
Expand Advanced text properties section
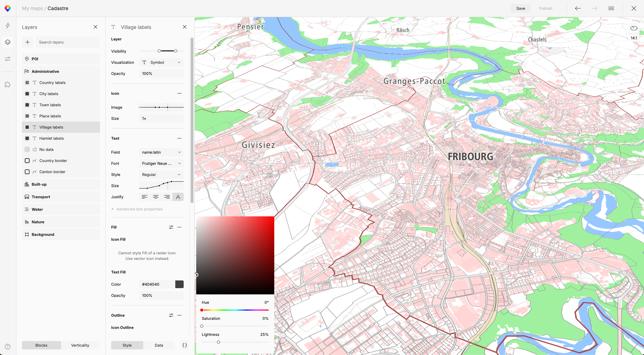coord(139,209)
